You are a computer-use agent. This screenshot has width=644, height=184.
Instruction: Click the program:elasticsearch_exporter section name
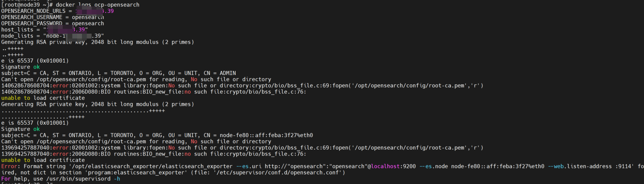pos(136,173)
